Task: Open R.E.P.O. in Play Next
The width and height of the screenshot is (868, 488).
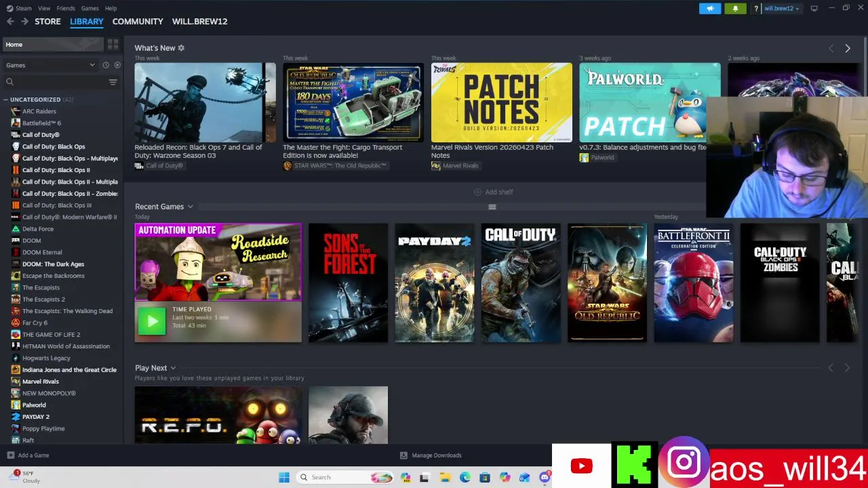Action: (218, 415)
